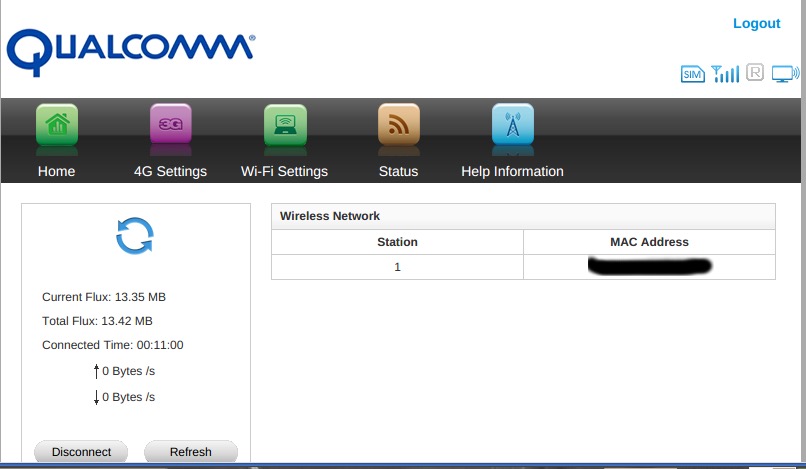The width and height of the screenshot is (806, 469).
Task: Click Current Flux: 13.35 MB text
Action: [x=104, y=297]
